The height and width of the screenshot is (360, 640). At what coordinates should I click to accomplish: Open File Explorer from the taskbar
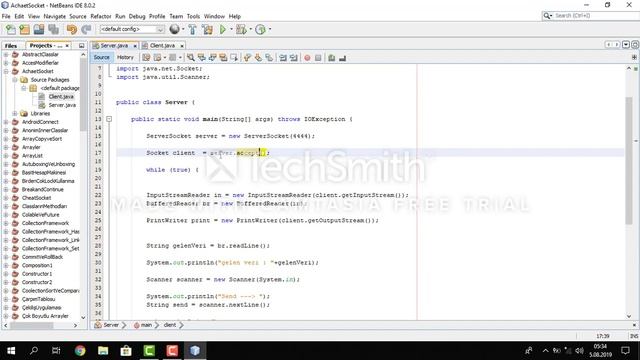(x=103, y=351)
